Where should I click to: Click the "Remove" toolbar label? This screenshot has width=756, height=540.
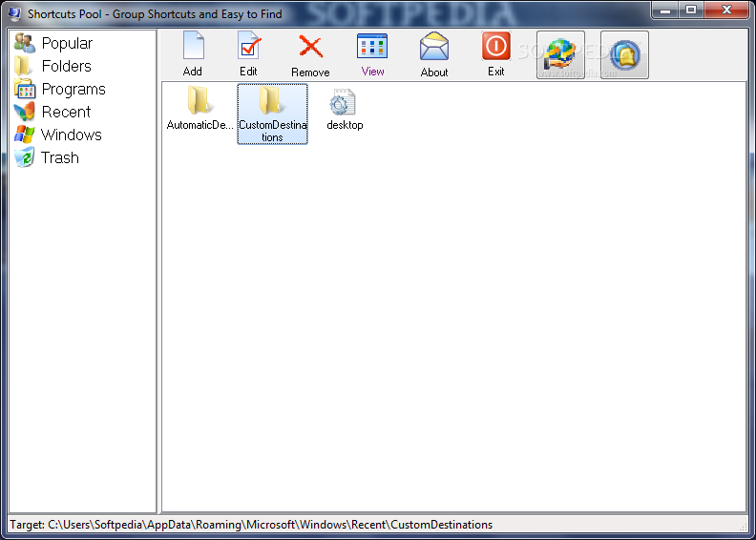click(310, 73)
